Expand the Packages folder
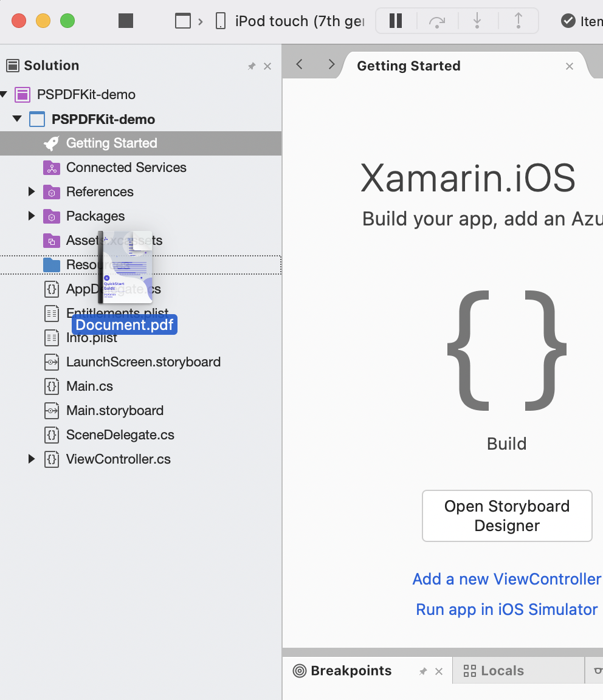 point(31,216)
